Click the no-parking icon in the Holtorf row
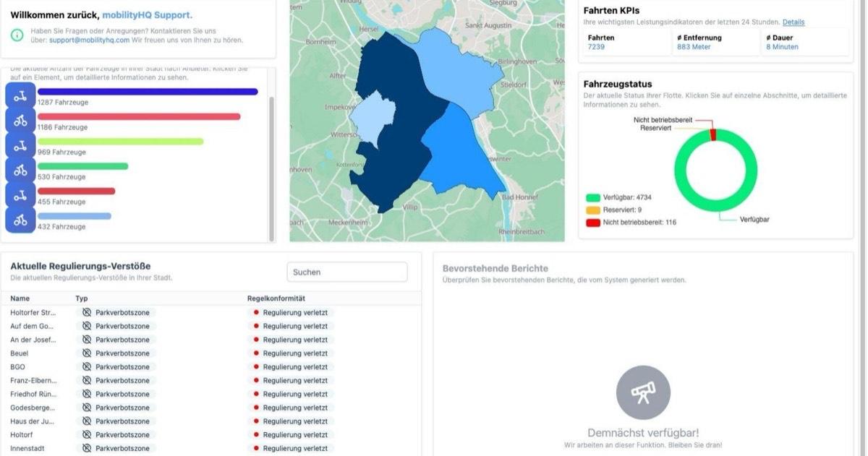This screenshot has height=456, width=868. click(x=87, y=435)
